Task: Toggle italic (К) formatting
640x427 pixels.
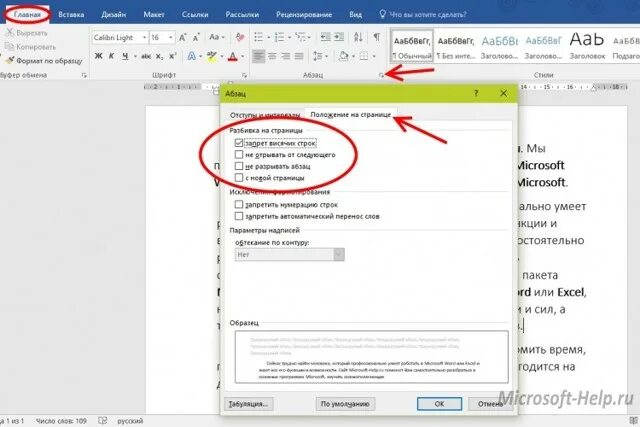Action: coord(111,56)
